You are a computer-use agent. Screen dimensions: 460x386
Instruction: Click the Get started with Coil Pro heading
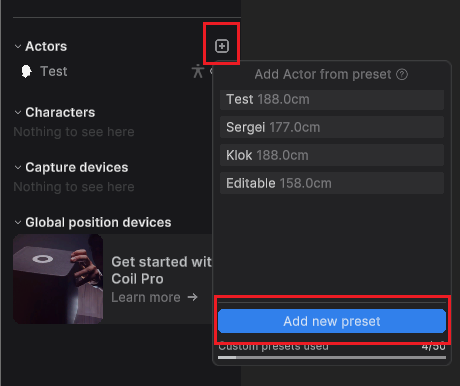[161, 270]
